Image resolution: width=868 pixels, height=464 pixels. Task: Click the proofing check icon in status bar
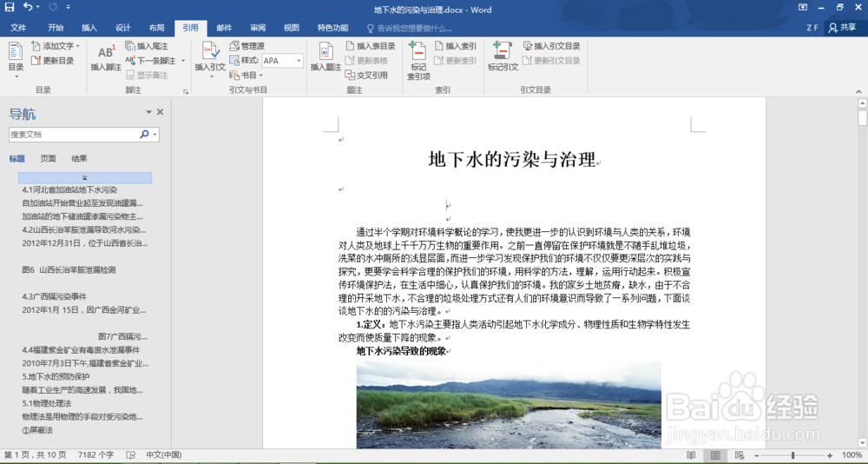pos(131,454)
